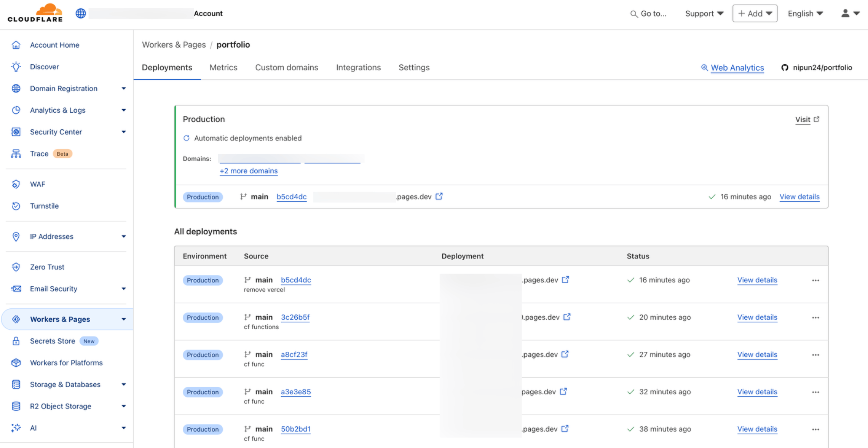Click the Visit link for Production
The image size is (868, 448).
[x=803, y=119]
